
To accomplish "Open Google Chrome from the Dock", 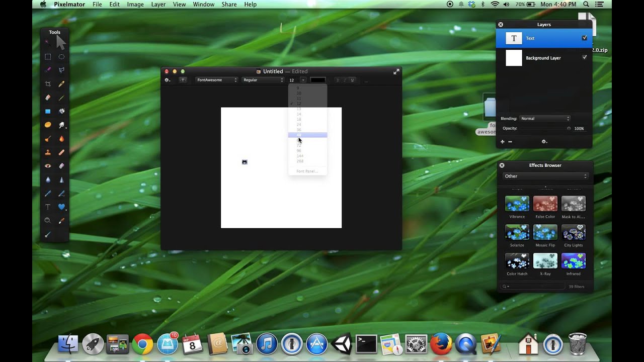I will [x=142, y=344].
